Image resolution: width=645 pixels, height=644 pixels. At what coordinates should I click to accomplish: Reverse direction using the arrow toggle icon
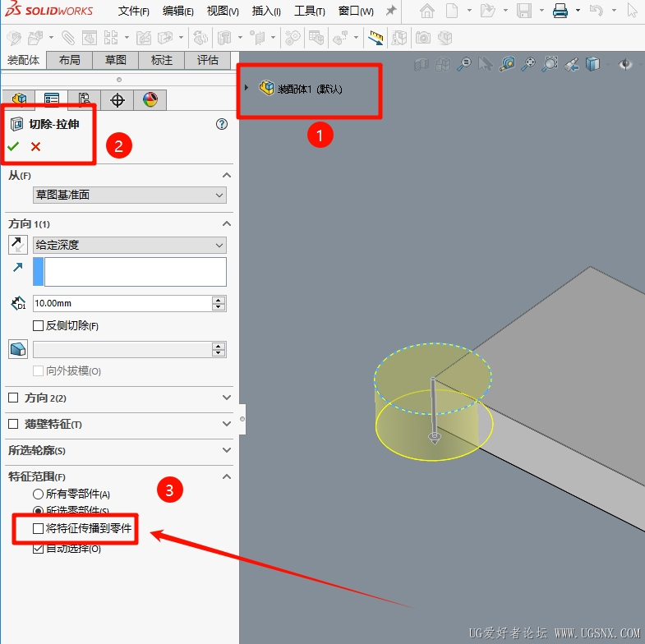18,245
